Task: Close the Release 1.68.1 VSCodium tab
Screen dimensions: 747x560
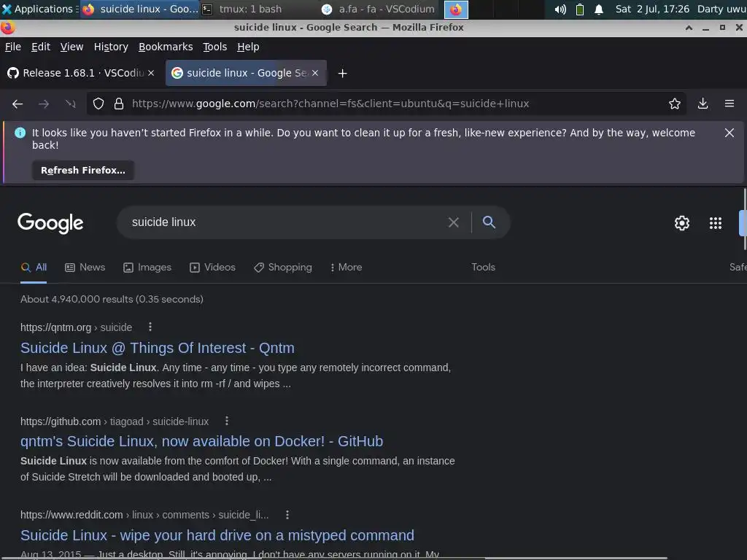Action: pos(151,73)
